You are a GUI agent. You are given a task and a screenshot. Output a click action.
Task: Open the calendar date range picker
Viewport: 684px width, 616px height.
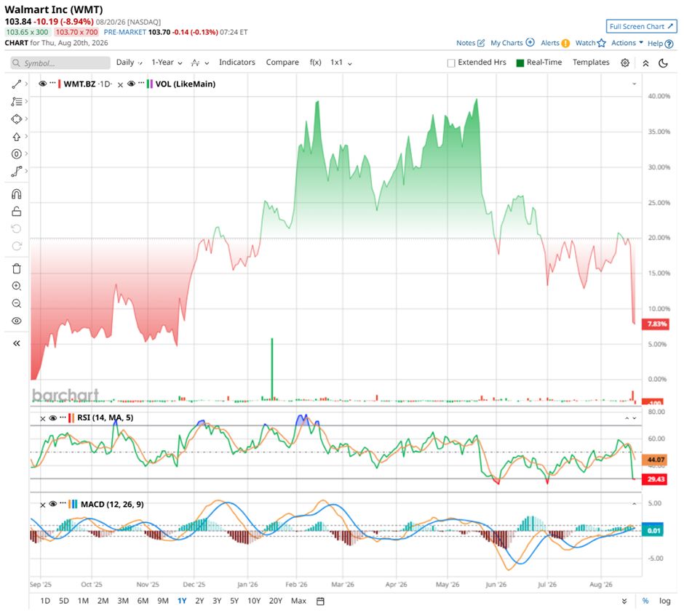pyautogui.click(x=320, y=601)
